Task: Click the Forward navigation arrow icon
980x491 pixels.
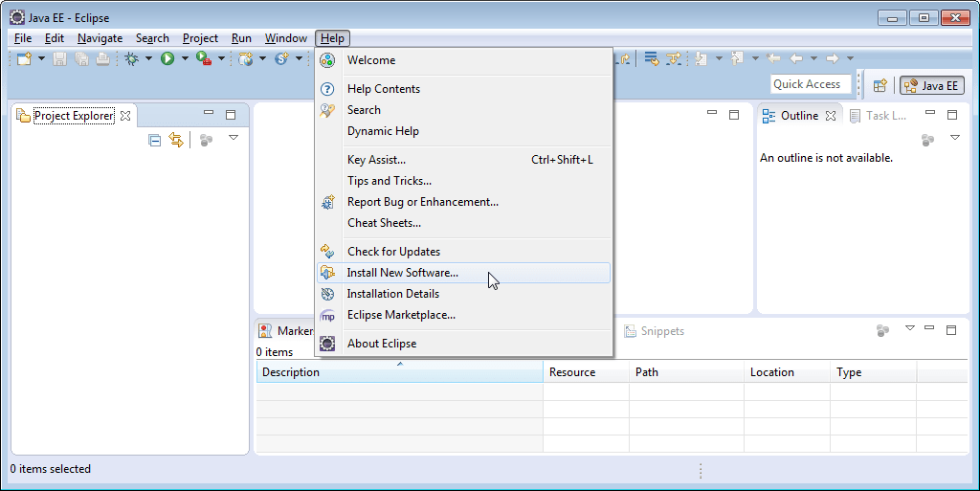Action: point(833,58)
